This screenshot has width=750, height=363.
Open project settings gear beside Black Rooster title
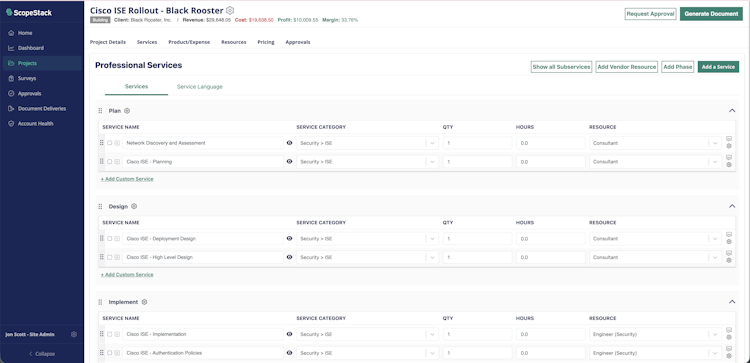(x=230, y=10)
